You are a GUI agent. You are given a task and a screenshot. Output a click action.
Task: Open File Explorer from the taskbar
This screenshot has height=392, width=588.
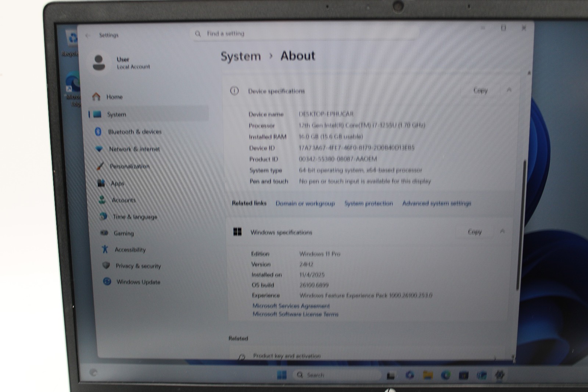click(x=427, y=375)
